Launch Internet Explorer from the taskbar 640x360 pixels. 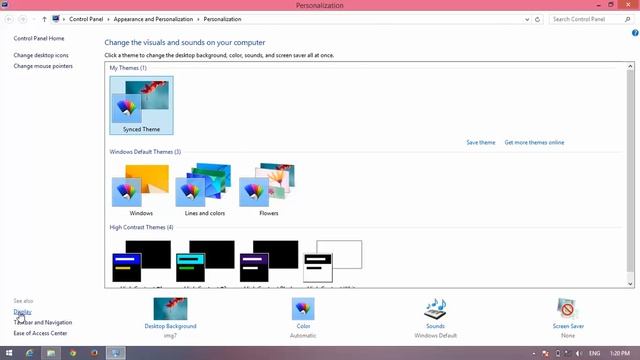(x=29, y=353)
